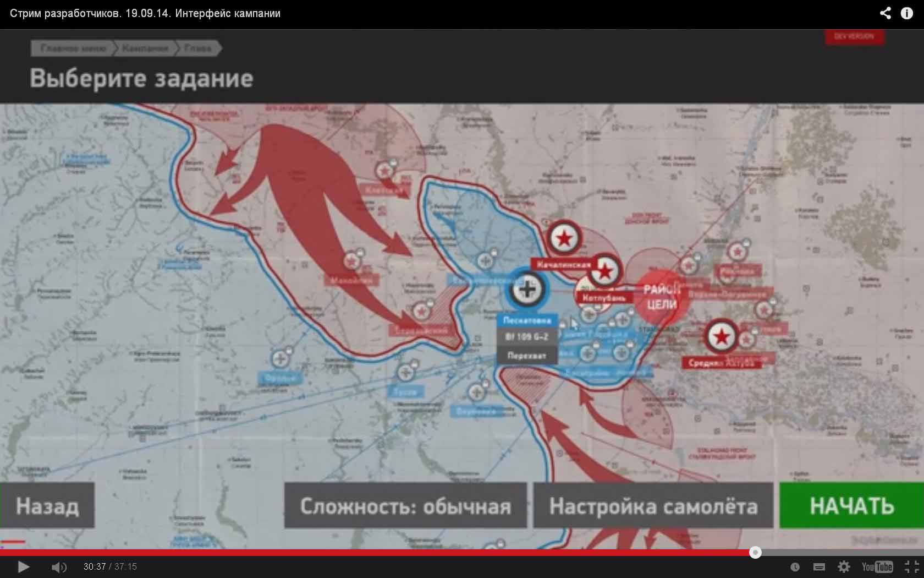The image size is (924, 578).
Task: Open the YouTube settings gear
Action: coord(844,566)
